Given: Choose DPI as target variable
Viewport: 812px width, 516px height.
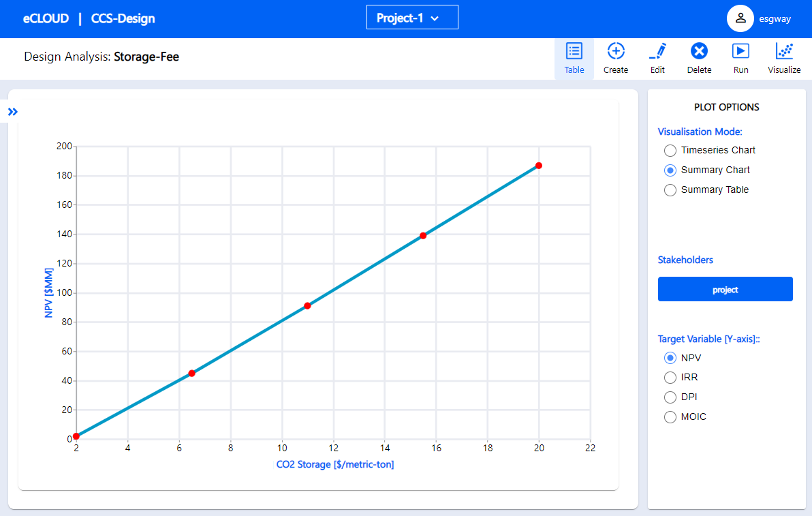Looking at the screenshot, I should click(x=670, y=397).
